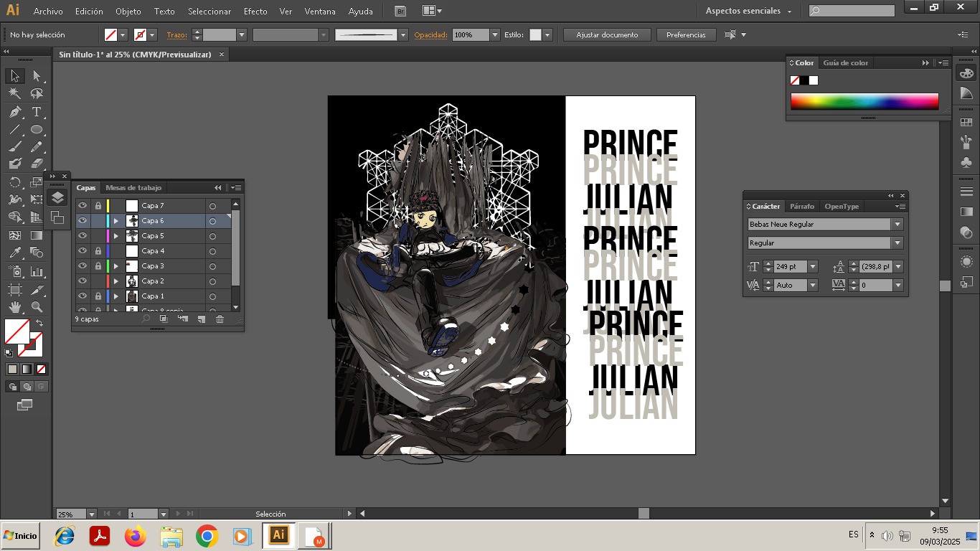Hide Capa 5 layer visibility
This screenshot has width=980, height=551.
[82, 236]
